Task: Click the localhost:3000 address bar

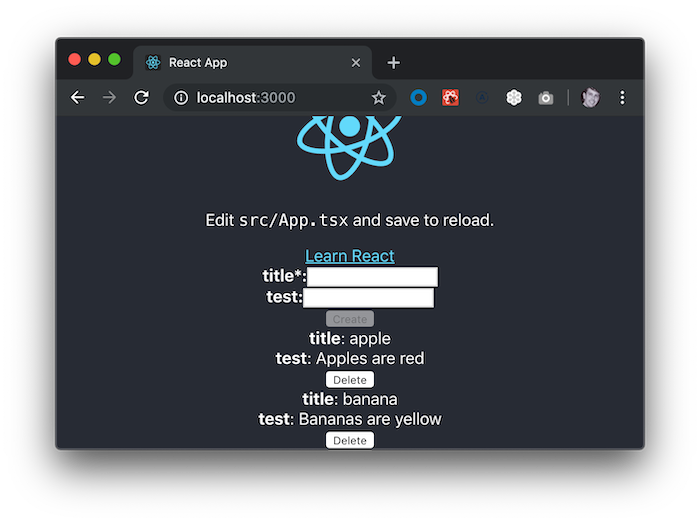Action: point(279,98)
